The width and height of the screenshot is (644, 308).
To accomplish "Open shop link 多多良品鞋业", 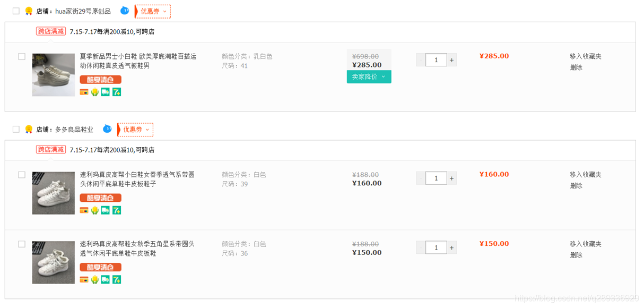I will pyautogui.click(x=74, y=130).
